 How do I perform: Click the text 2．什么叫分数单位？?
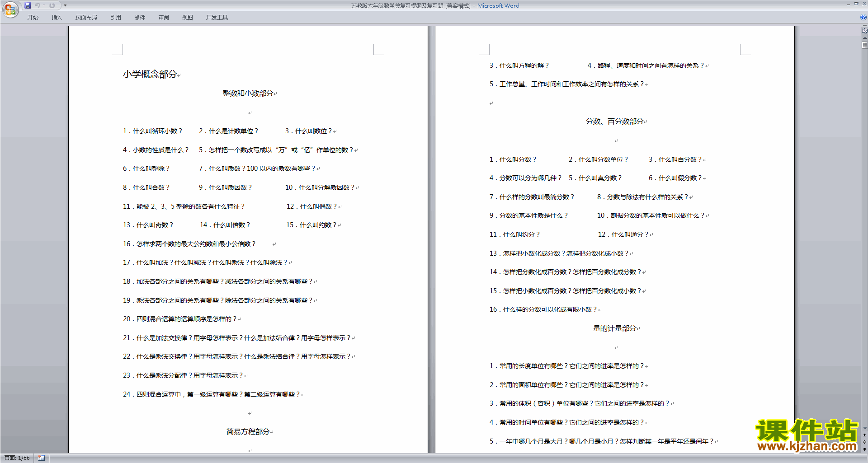coord(599,159)
